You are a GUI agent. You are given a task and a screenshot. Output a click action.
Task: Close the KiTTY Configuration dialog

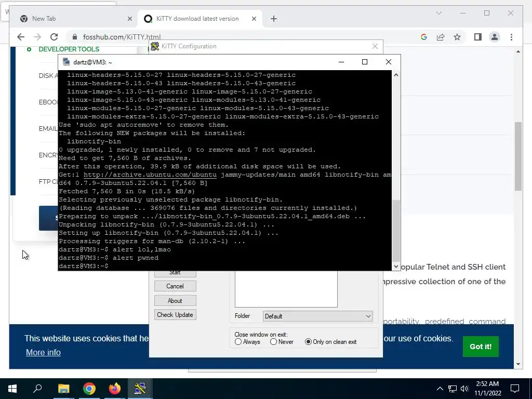[375, 46]
